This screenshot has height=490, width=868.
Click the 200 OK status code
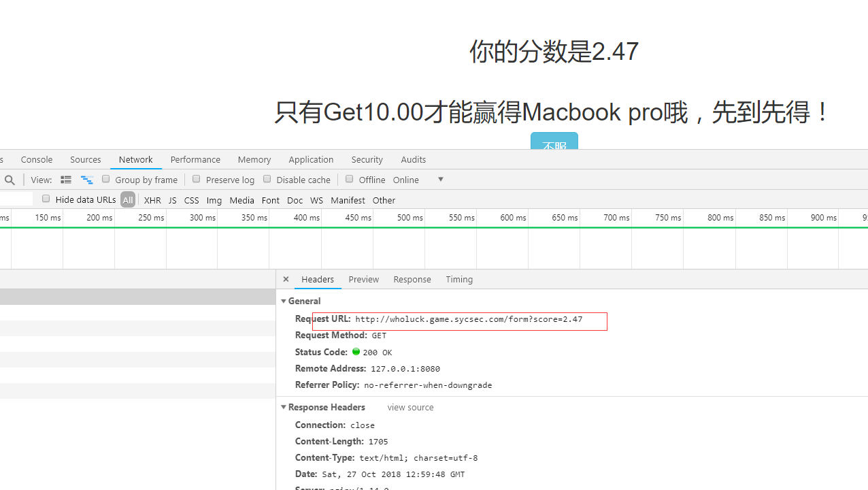click(x=378, y=353)
